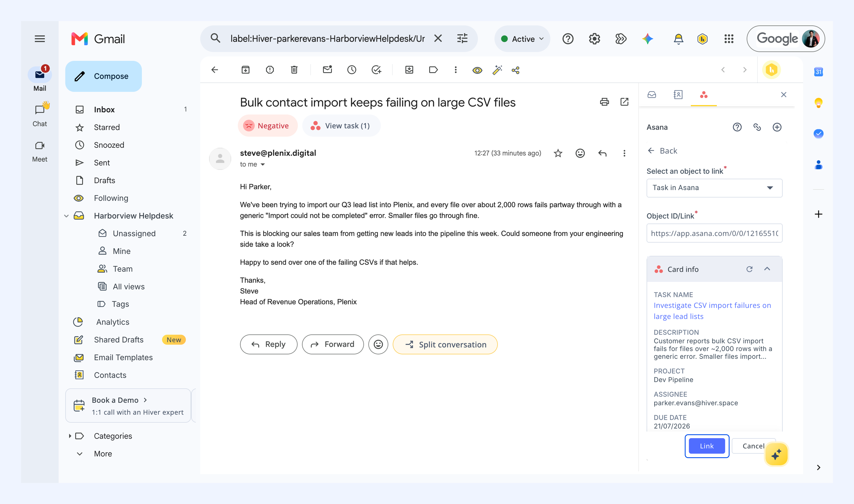Image resolution: width=854 pixels, height=504 pixels.
Task: Open the Task in Asana dropdown
Action: pos(714,188)
